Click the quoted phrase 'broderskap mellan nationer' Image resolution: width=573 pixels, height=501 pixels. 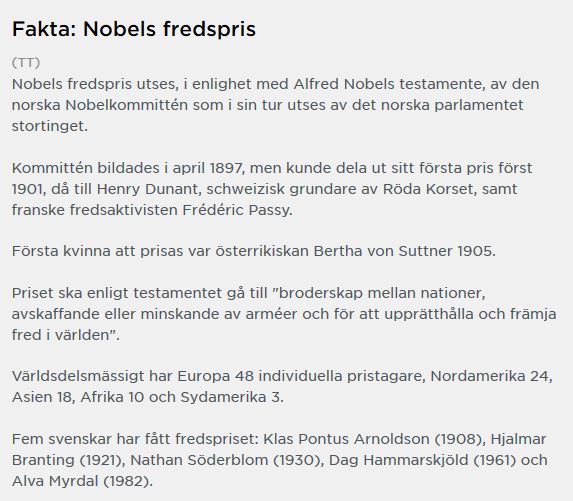point(382,293)
